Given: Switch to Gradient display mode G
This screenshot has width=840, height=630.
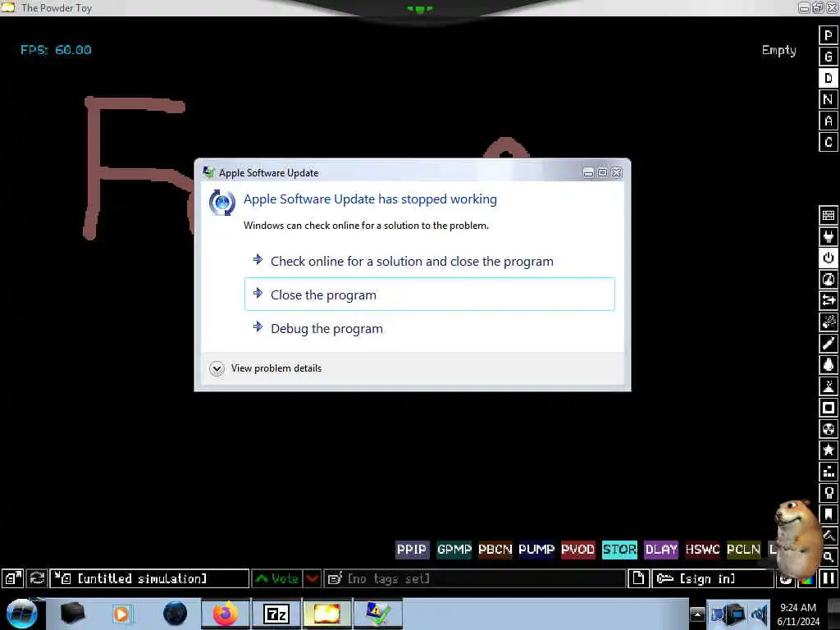Looking at the screenshot, I should click(829, 57).
